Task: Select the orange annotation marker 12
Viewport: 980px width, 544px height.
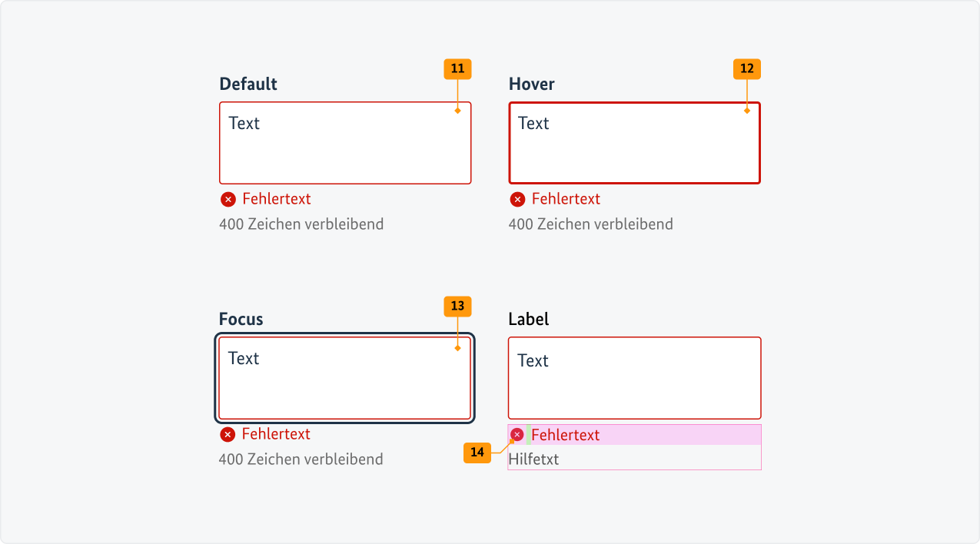Action: pyautogui.click(x=746, y=69)
